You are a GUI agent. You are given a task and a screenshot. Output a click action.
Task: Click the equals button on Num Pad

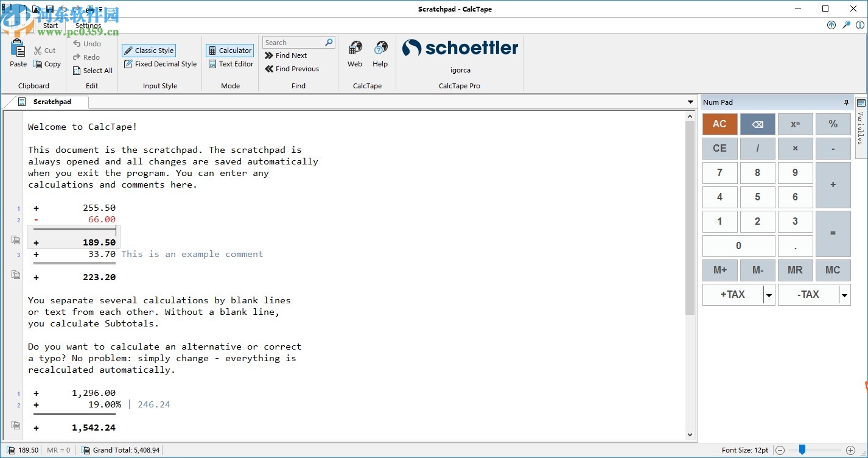[833, 234]
